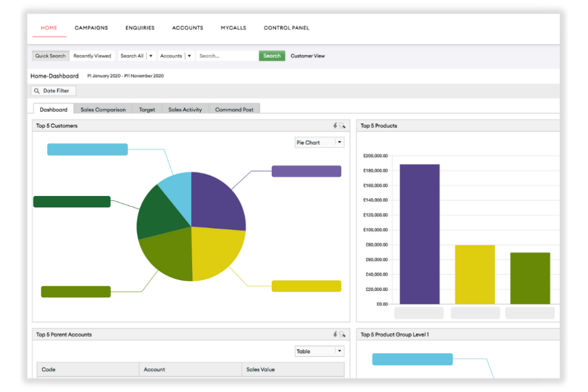Click magnifier icon in Top 5 Parent Accounts header
This screenshot has width=588, height=392.
(x=342, y=334)
